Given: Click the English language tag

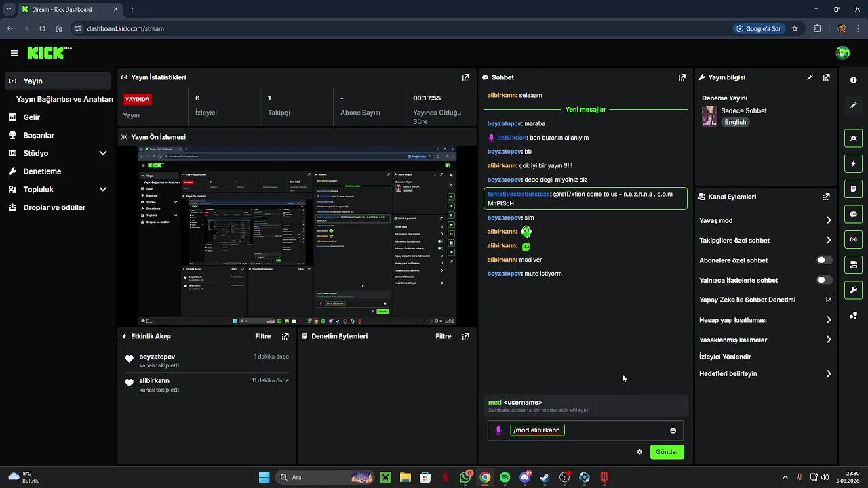Looking at the screenshot, I should tap(735, 122).
